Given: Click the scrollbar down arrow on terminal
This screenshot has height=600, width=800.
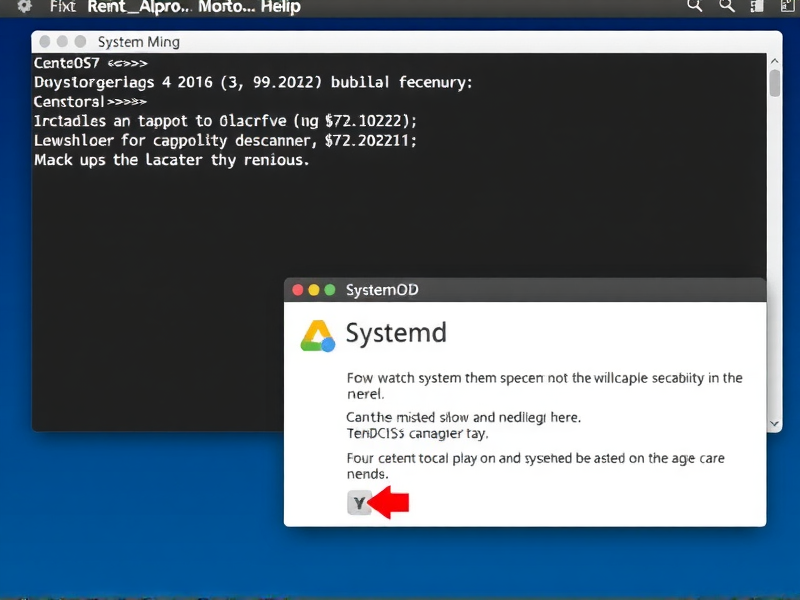Looking at the screenshot, I should click(x=774, y=424).
